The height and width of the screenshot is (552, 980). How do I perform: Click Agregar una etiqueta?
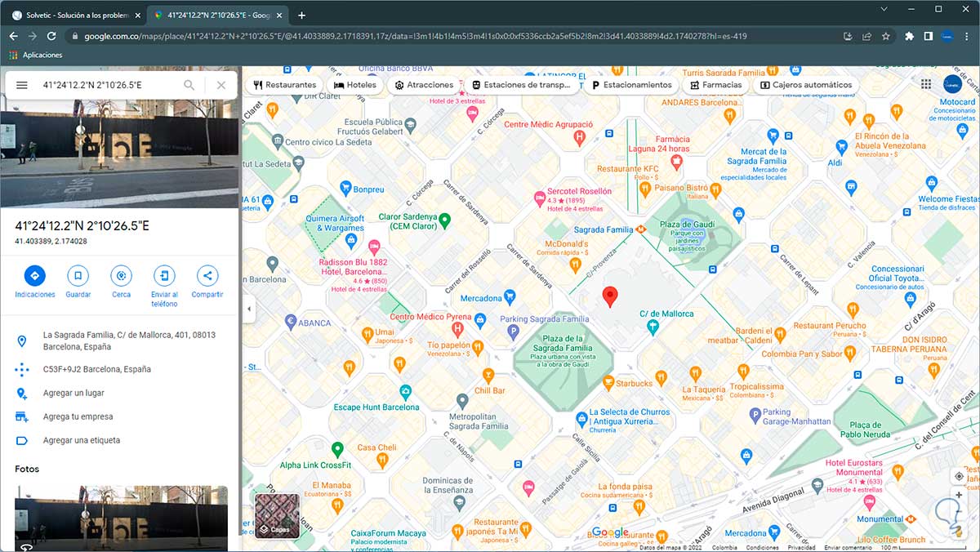click(x=120, y=440)
